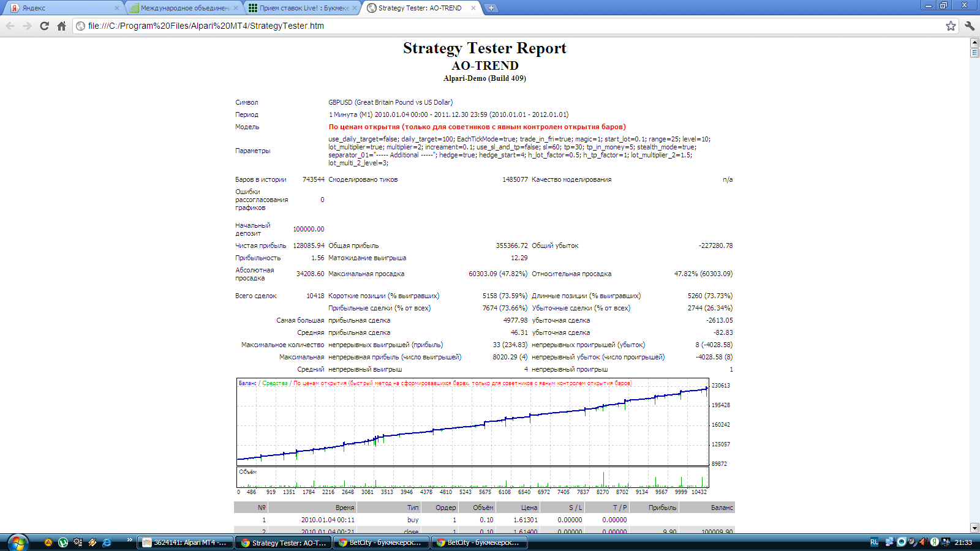Screen dimensions: 980x551
Task: Open first BetCity taskbar window
Action: coord(381,542)
